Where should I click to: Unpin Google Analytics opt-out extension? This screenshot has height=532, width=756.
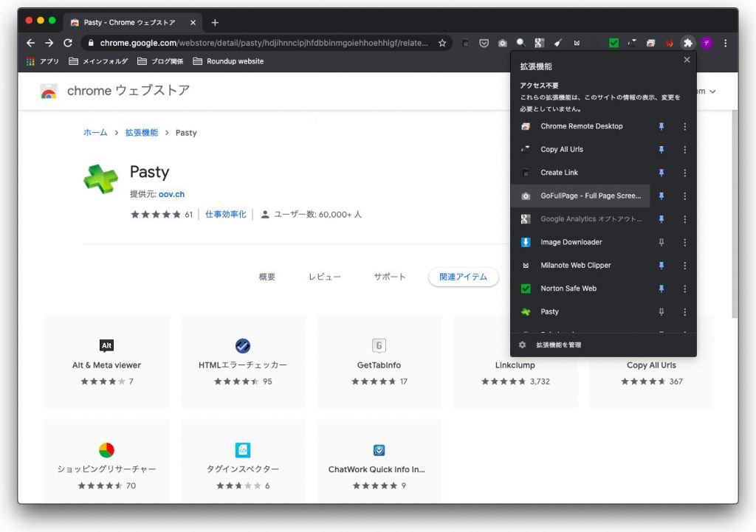pos(661,218)
